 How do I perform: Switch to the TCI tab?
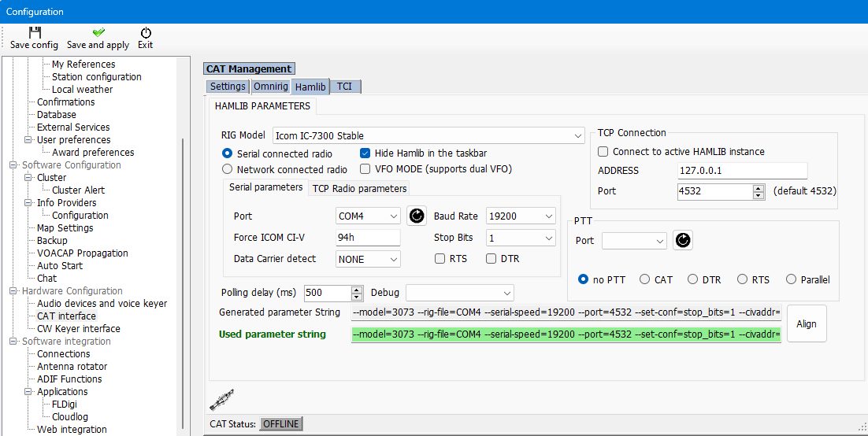(x=344, y=87)
